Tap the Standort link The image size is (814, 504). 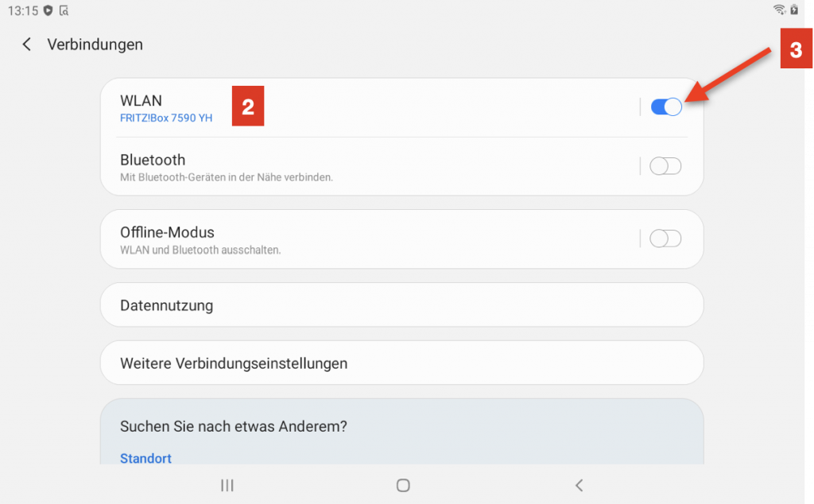[145, 458]
